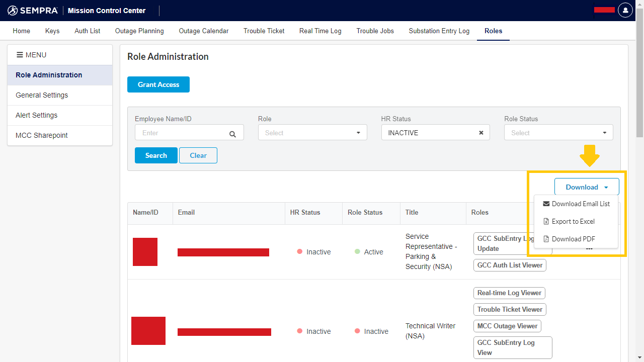Open General Settings in the sidebar
644x362 pixels.
[42, 95]
